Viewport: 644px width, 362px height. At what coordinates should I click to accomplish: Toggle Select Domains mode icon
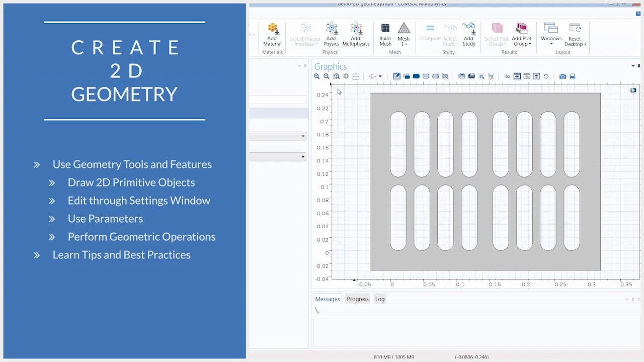tap(416, 76)
